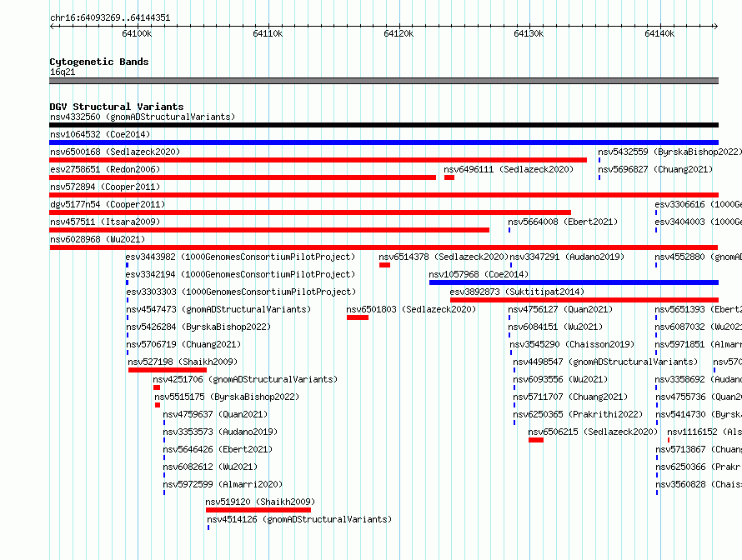Click the 64120k ruler tick label

[x=399, y=33]
